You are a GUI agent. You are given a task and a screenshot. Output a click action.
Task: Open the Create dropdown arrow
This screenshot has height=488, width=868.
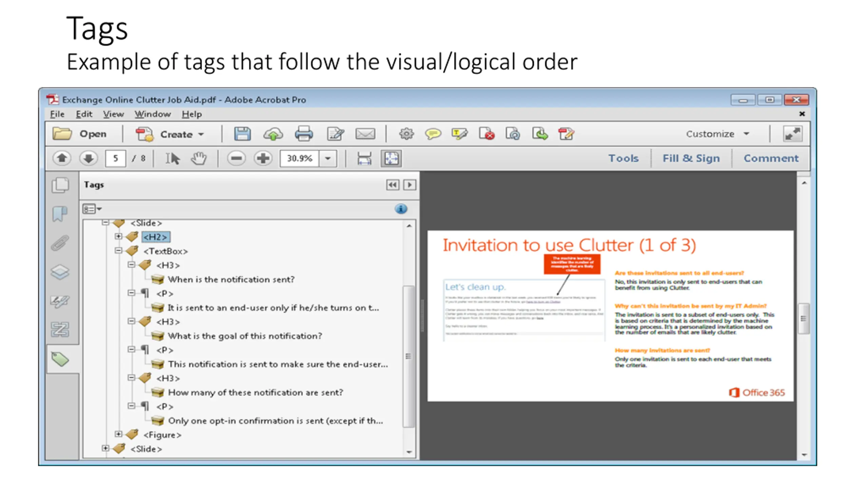click(201, 134)
